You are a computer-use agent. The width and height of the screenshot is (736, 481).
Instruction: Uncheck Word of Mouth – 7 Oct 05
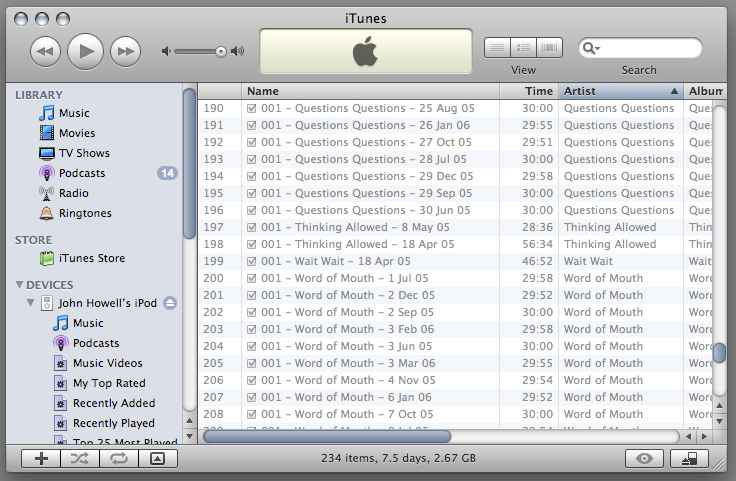coord(252,414)
